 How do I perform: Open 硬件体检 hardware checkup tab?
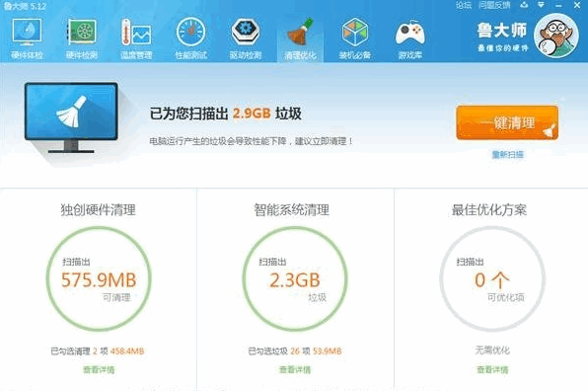pos(27,39)
